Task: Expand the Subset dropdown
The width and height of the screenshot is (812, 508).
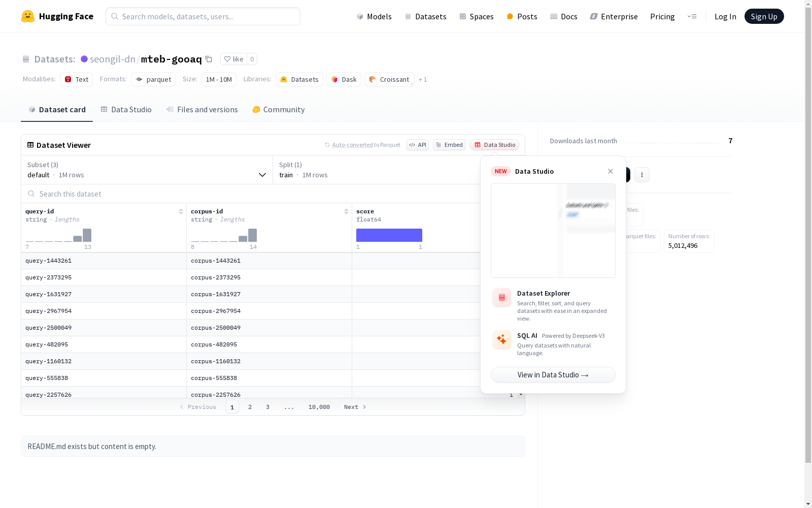Action: click(147, 170)
